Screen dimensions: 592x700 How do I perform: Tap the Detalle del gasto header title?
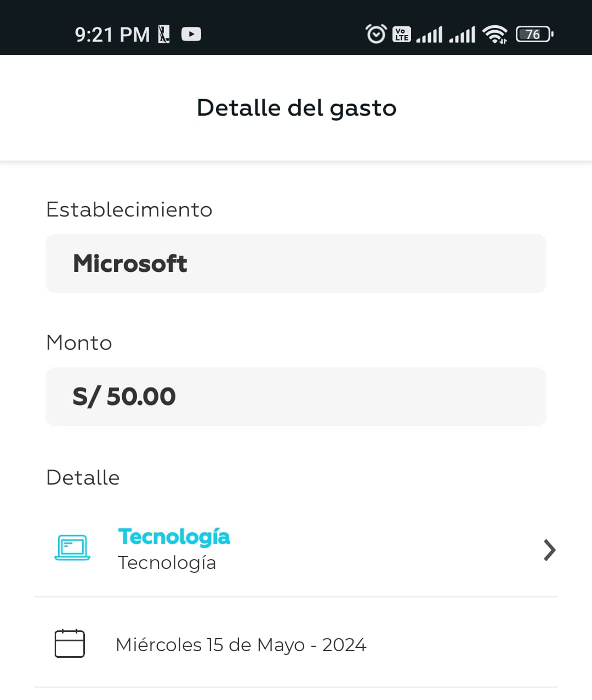296,108
